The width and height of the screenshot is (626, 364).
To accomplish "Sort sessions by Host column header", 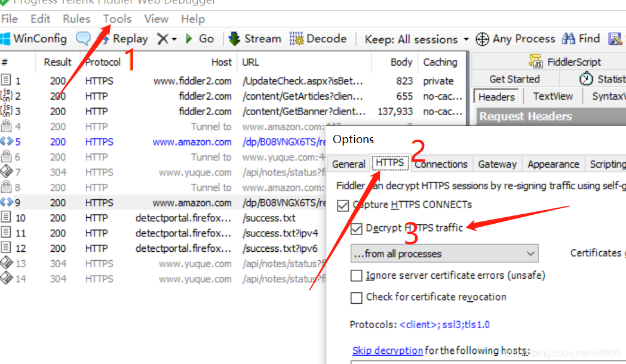I will click(222, 62).
